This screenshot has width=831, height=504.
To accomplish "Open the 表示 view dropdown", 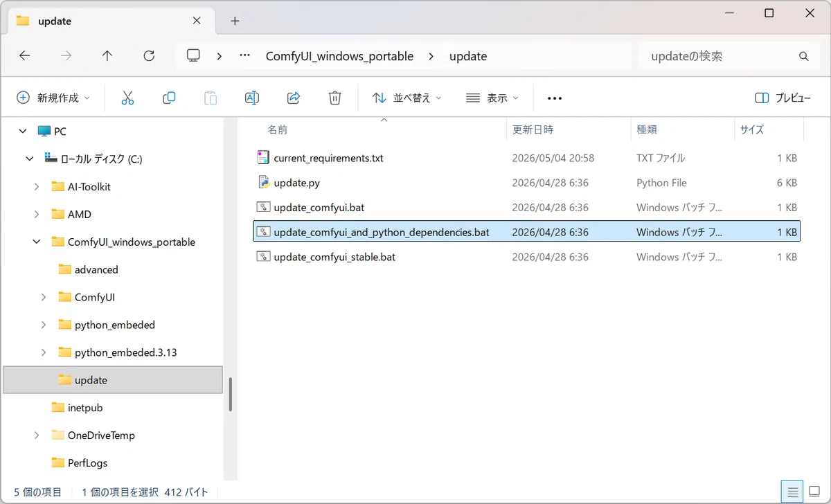I will [x=492, y=98].
